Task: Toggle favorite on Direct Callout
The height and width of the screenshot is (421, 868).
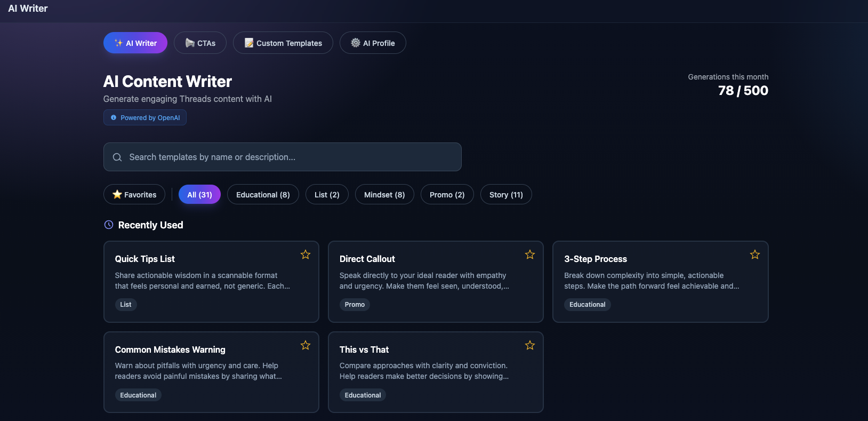Action: 529,255
